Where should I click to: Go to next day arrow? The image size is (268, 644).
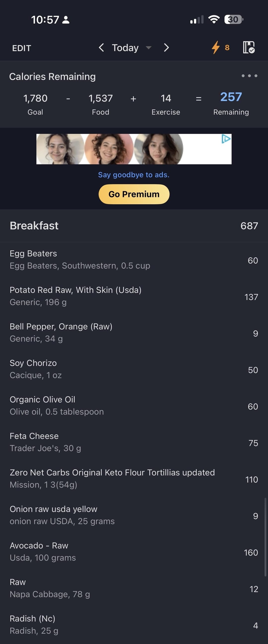tap(166, 48)
